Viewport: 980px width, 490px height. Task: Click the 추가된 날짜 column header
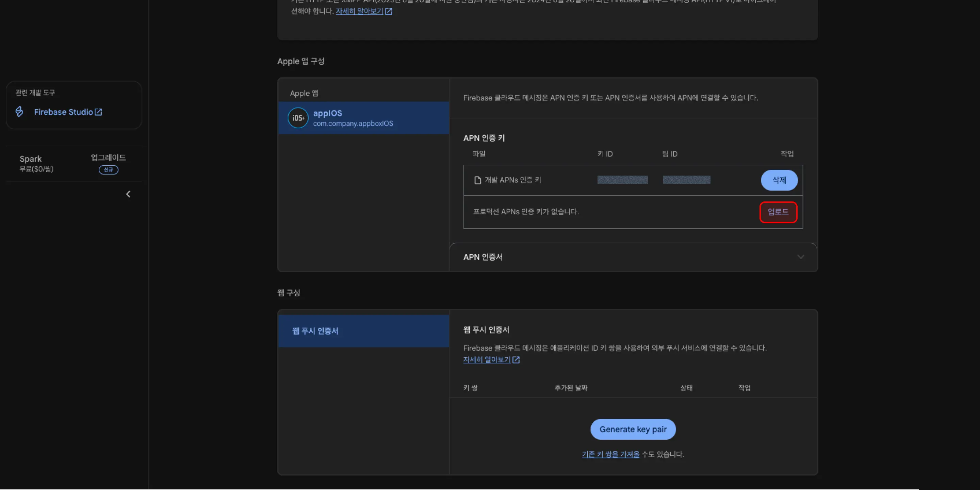coord(571,388)
